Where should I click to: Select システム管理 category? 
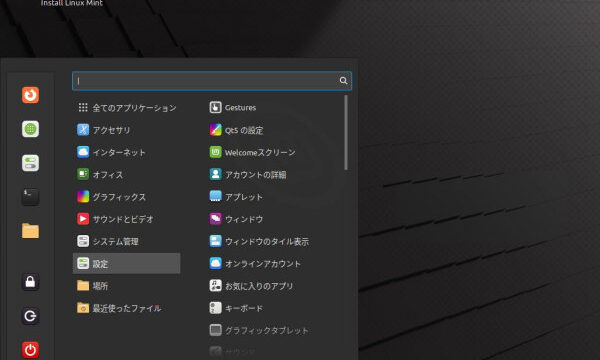(x=127, y=241)
